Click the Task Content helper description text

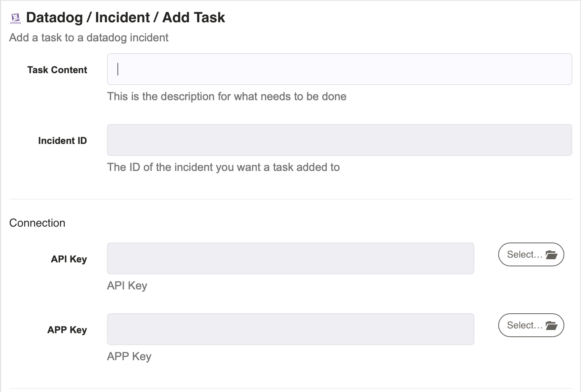[x=227, y=96]
